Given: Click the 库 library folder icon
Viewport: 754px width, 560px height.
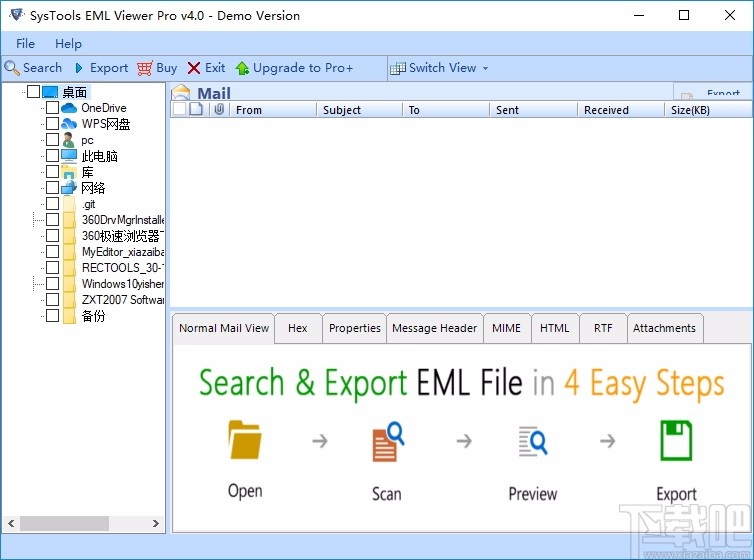Looking at the screenshot, I should coord(69,172).
